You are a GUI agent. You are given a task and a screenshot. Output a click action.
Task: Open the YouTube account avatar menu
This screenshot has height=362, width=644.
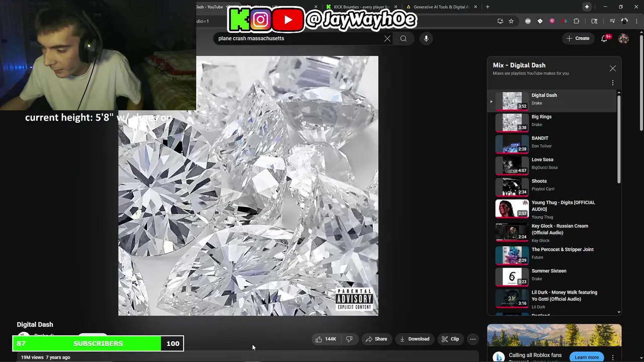coord(623,38)
